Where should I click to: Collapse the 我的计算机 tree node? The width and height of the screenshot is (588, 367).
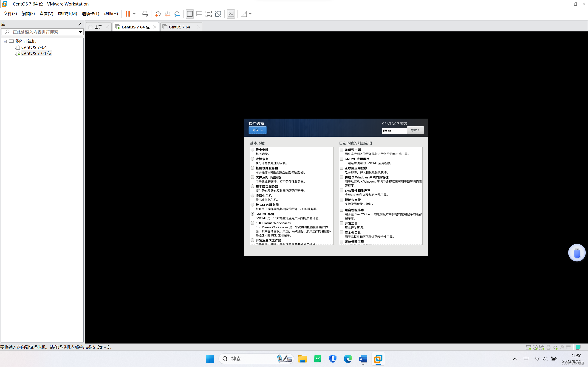(5, 42)
